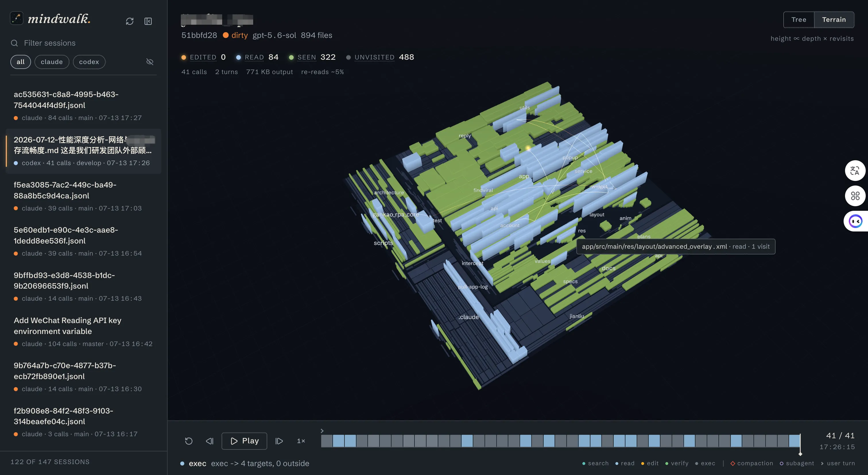The width and height of the screenshot is (868, 475).
Task: Toggle hidden sessions eye icon
Action: [150, 62]
